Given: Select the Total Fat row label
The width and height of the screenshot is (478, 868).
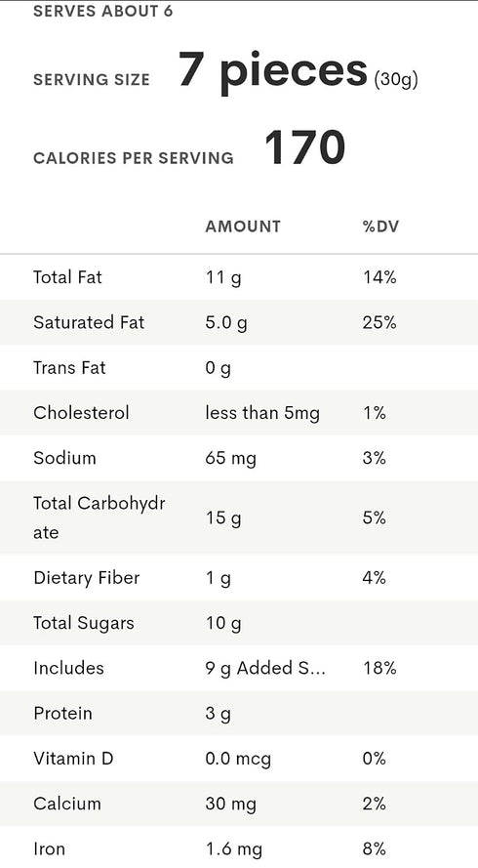Looking at the screenshot, I should pyautogui.click(x=67, y=276).
